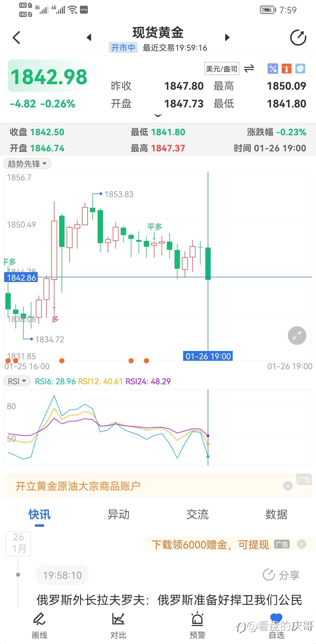Switch to the 异动 tab

118,514
